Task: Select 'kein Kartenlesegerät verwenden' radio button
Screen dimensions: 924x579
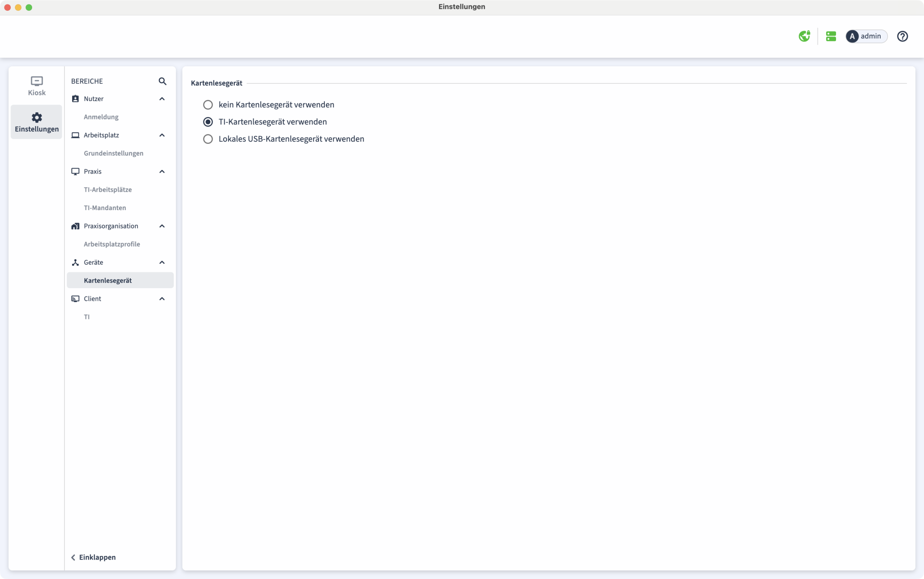Action: [208, 105]
